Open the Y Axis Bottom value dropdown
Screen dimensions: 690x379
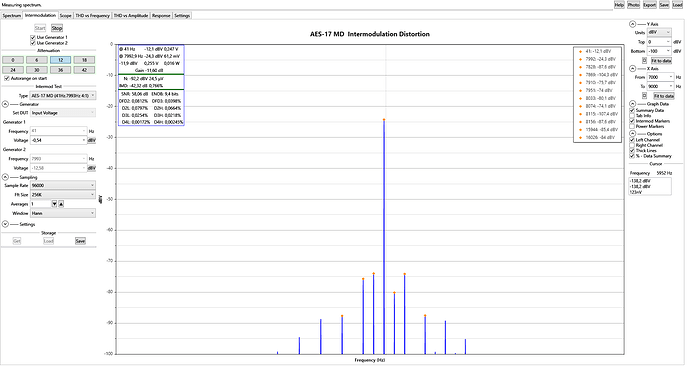click(668, 51)
